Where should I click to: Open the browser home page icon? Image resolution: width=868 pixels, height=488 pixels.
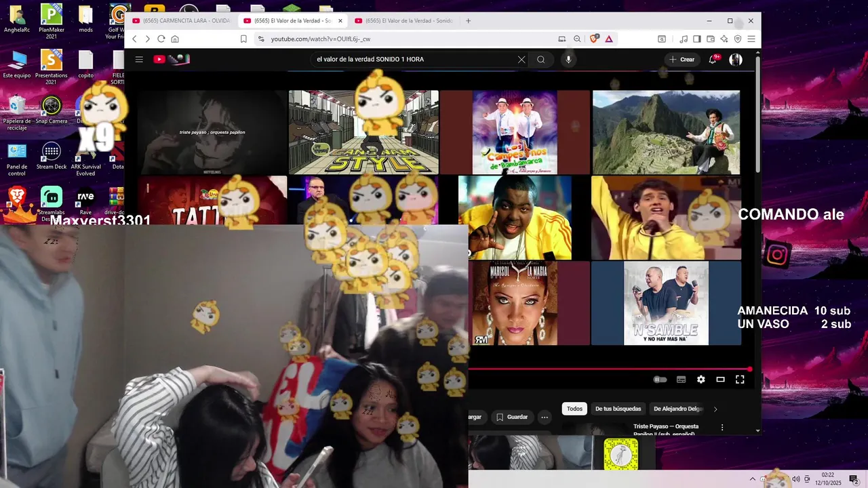click(x=175, y=39)
